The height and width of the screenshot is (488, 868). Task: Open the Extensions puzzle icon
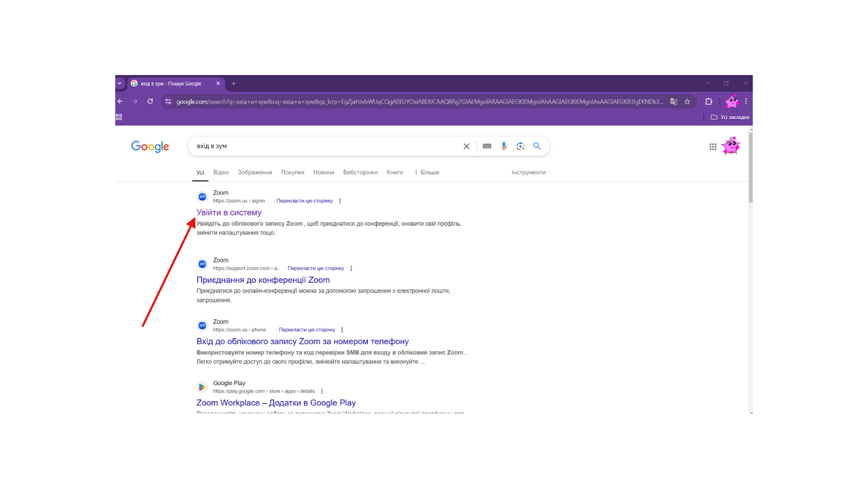pyautogui.click(x=709, y=101)
